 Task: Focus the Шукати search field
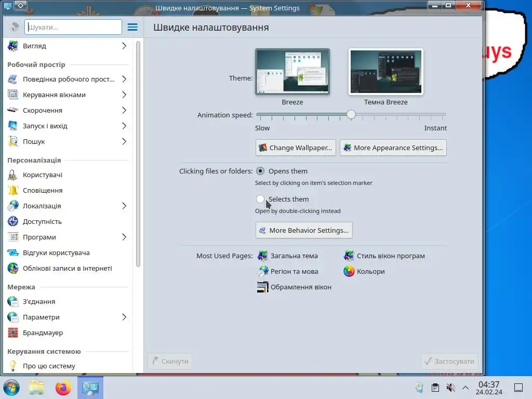(73, 27)
